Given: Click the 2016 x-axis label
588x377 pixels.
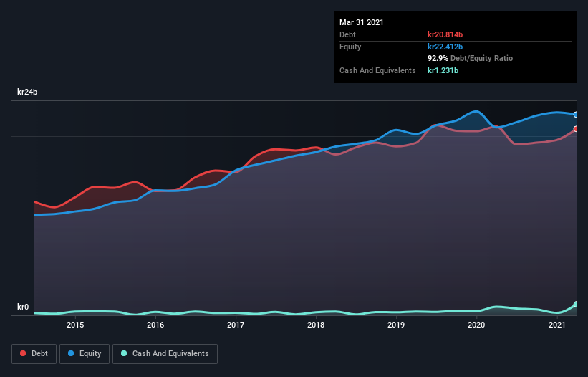Looking at the screenshot, I should pos(155,325).
